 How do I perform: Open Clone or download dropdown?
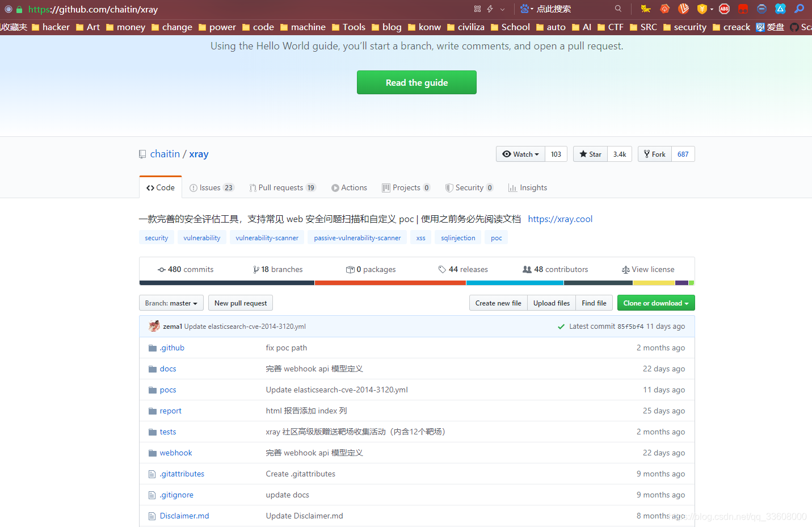tap(656, 303)
